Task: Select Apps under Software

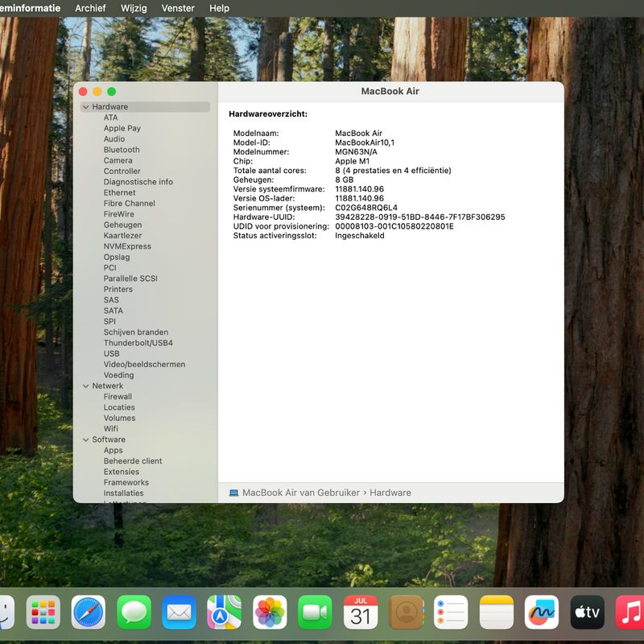Action: tap(113, 450)
